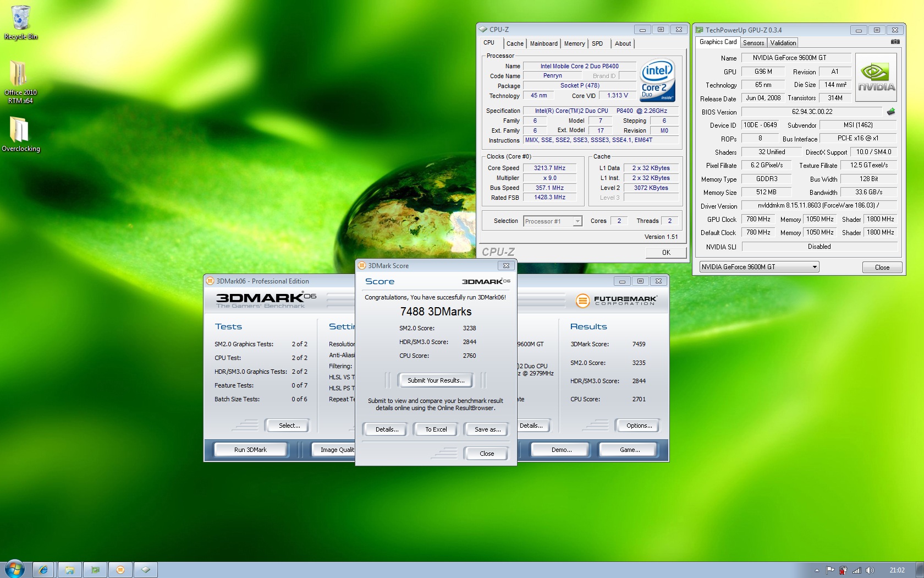Image resolution: width=924 pixels, height=578 pixels.
Task: Click the Select tests button
Action: [289, 426]
